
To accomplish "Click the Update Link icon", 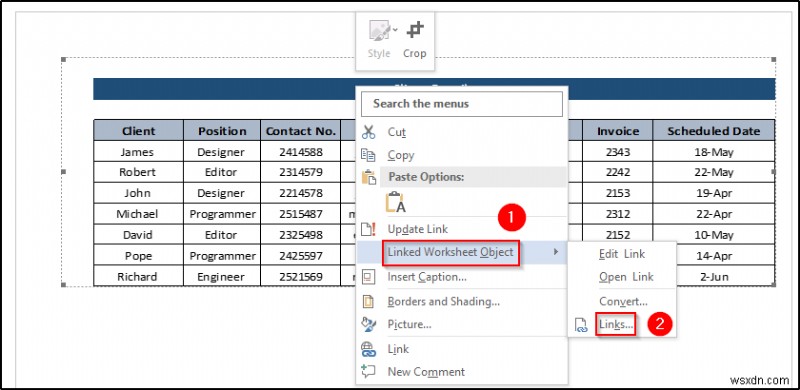I will 368,229.
